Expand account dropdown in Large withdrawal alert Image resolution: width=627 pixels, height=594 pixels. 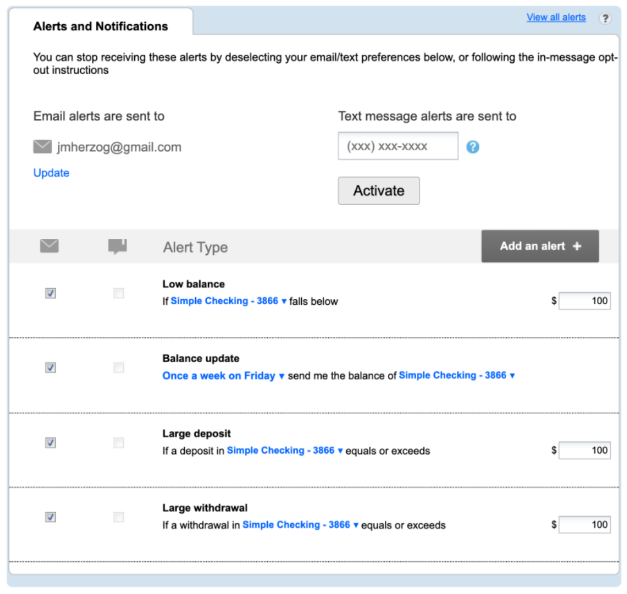click(300, 525)
